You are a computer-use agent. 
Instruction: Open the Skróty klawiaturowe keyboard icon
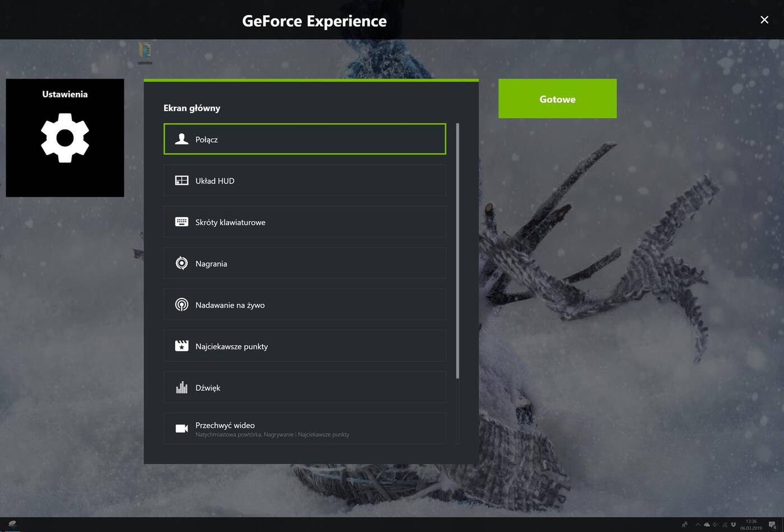coord(181,222)
